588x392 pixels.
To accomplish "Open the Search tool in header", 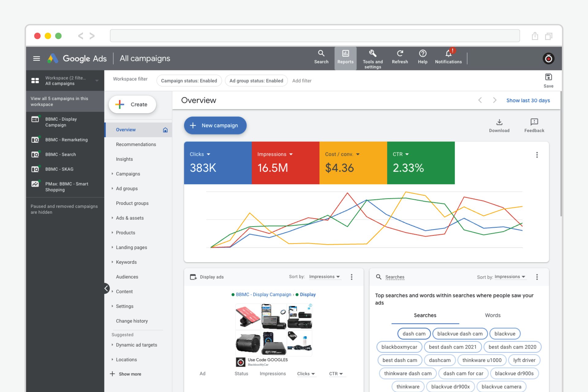I will (x=321, y=57).
